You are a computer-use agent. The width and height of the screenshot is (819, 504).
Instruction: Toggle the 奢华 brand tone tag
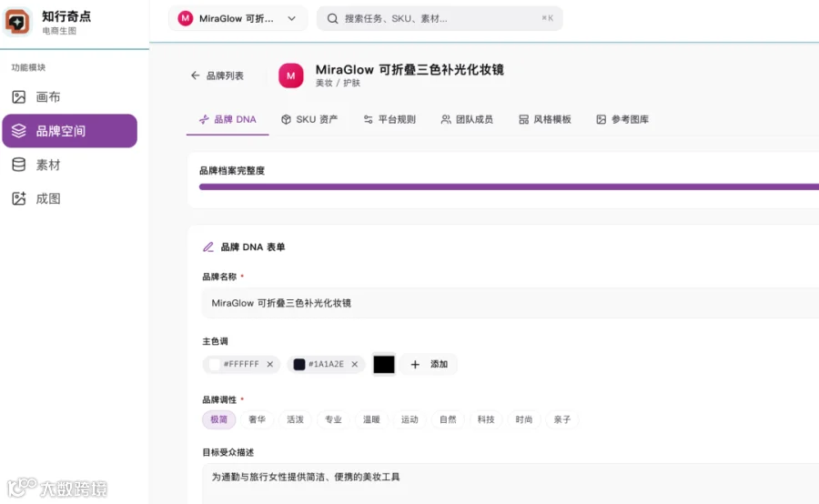point(257,419)
